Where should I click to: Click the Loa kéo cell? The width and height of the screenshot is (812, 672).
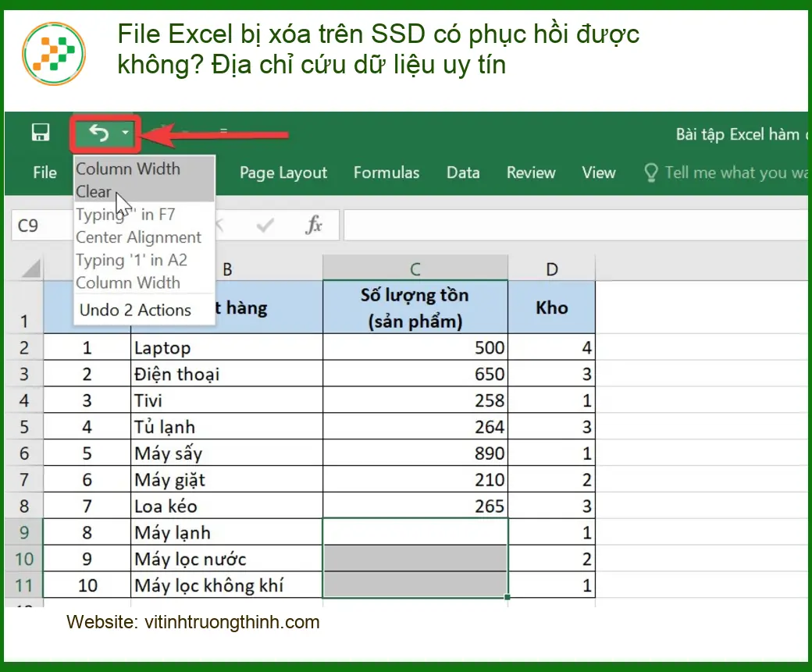coord(227,506)
